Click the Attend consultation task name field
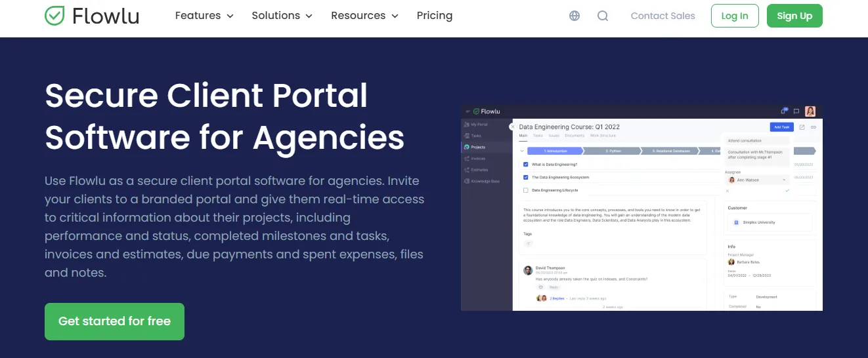Image resolution: width=868 pixels, height=358 pixels. tap(757, 140)
